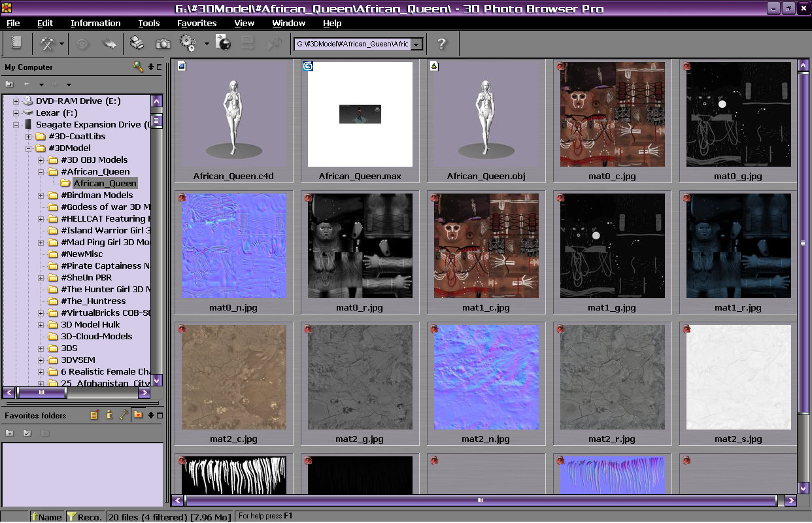Viewport: 812px width, 523px height.
Task: Click the information icon in Favorites header
Action: 109,415
